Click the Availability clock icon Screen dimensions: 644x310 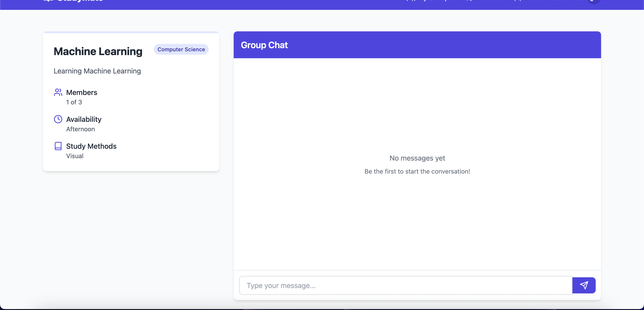(58, 119)
